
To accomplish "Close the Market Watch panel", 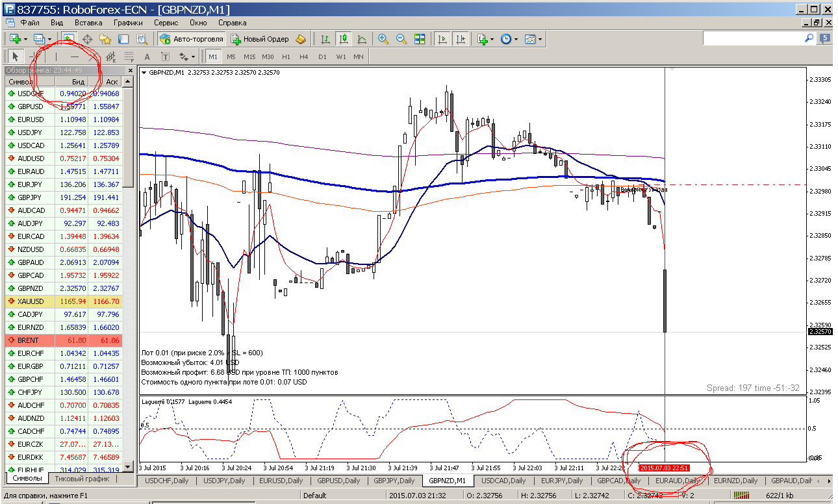I will (x=131, y=70).
